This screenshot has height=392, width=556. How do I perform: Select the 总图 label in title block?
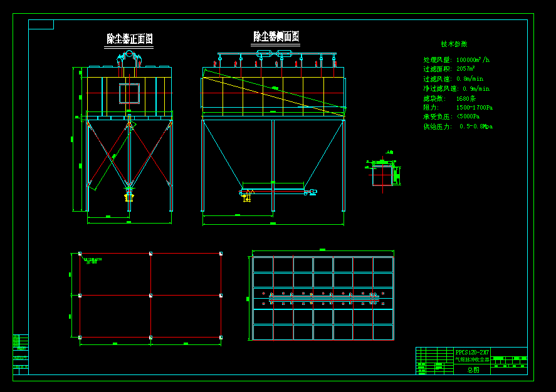[x=473, y=369]
